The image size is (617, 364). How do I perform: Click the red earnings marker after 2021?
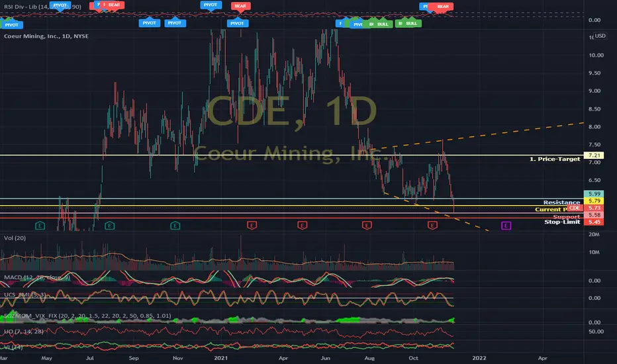252,226
